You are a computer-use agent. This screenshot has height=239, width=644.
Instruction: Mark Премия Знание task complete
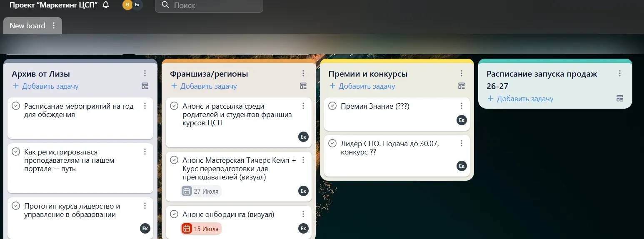[332, 106]
